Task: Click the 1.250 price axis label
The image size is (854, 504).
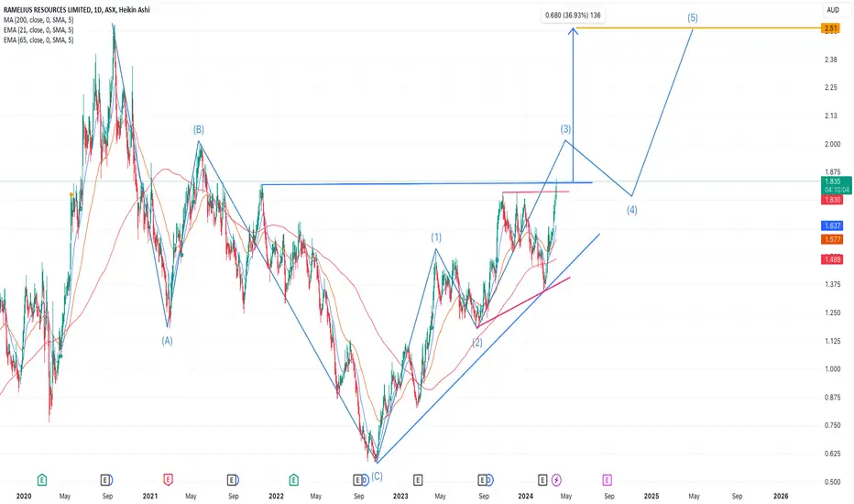Action: coord(832,312)
